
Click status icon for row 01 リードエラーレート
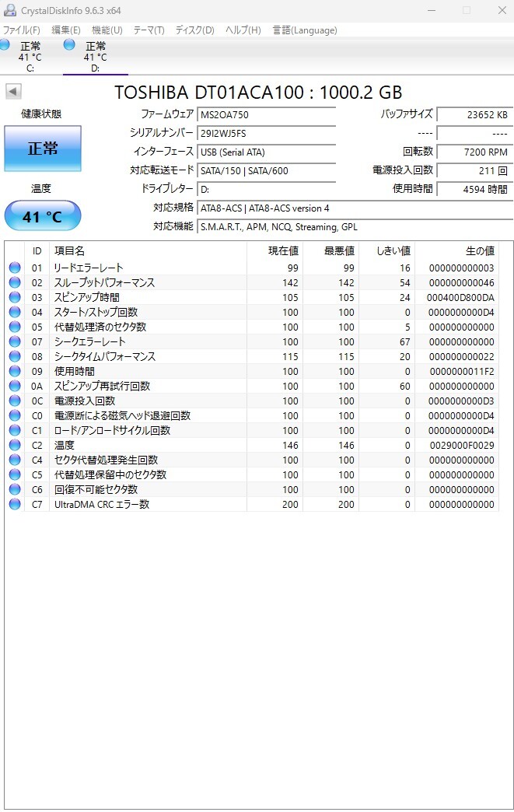click(15, 268)
